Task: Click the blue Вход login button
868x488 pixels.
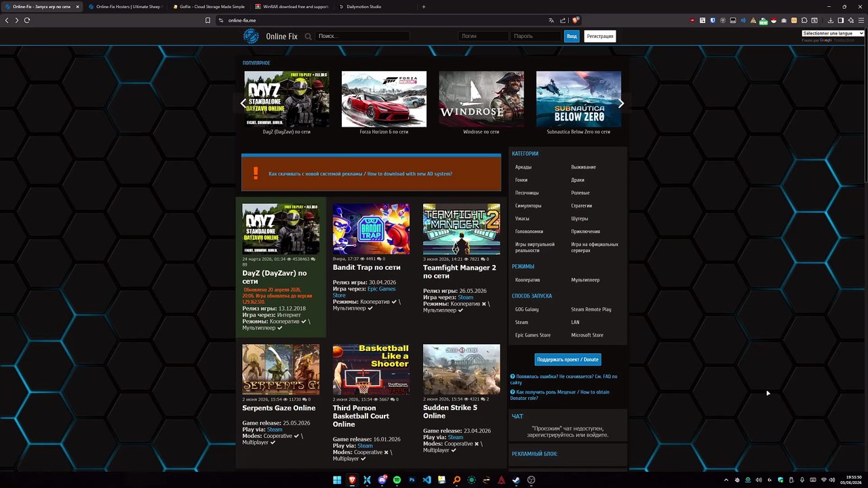Action: click(572, 37)
